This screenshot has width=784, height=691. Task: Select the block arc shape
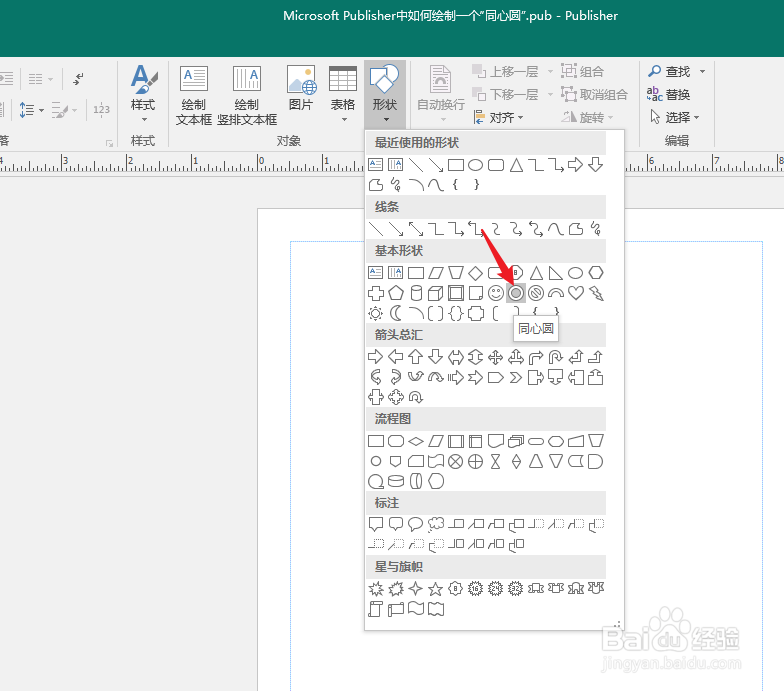click(556, 293)
